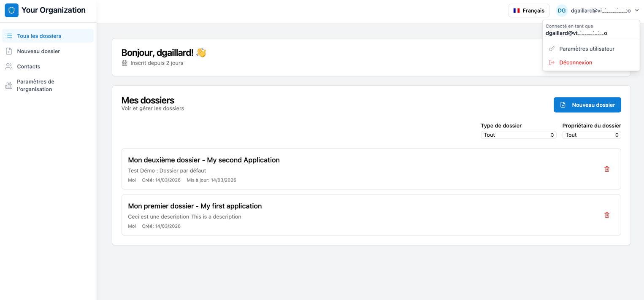Viewport: 644px width, 300px height.
Task: Select Tout in the Type de dossier filter
Action: [518, 135]
